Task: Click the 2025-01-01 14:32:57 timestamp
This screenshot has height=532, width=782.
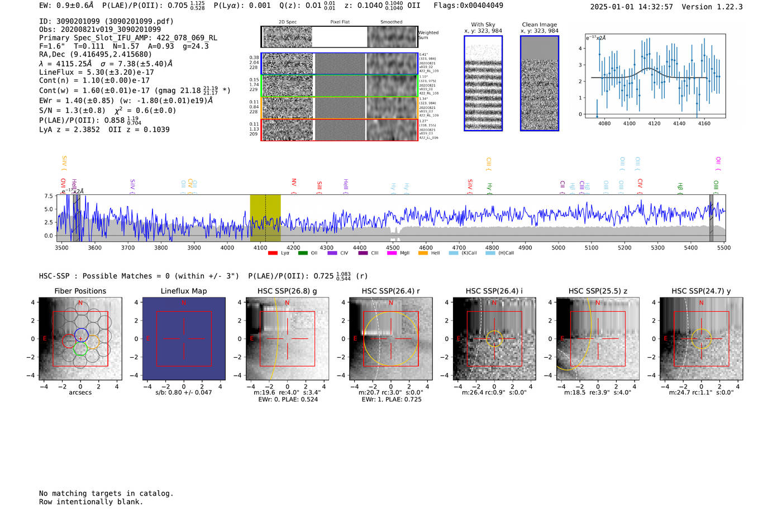Action: 632,7
